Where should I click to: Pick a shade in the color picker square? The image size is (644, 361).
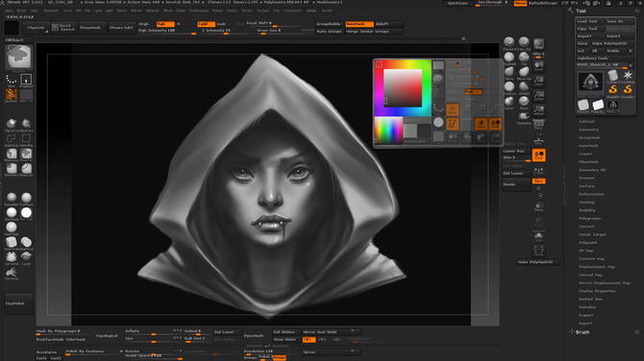403,87
